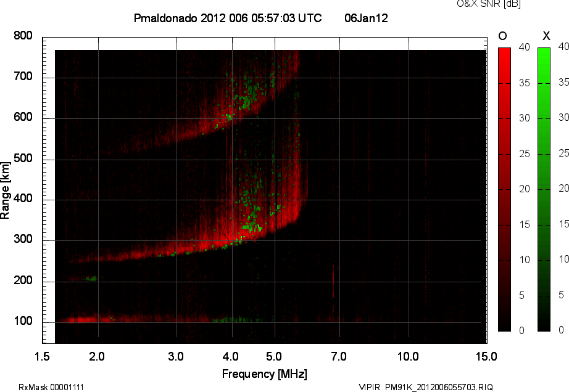
Task: Click the 10 dB mark on the O scale
Action: click(525, 259)
